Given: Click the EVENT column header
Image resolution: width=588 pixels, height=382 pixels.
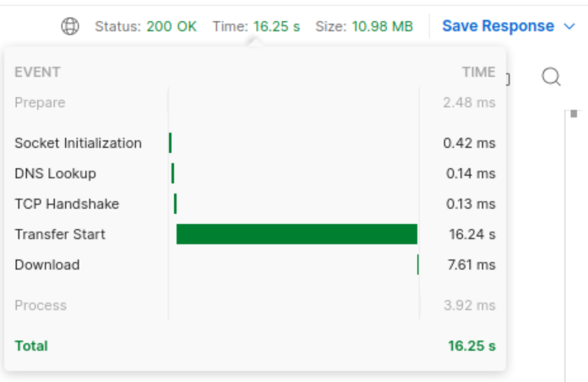Looking at the screenshot, I should [x=37, y=72].
